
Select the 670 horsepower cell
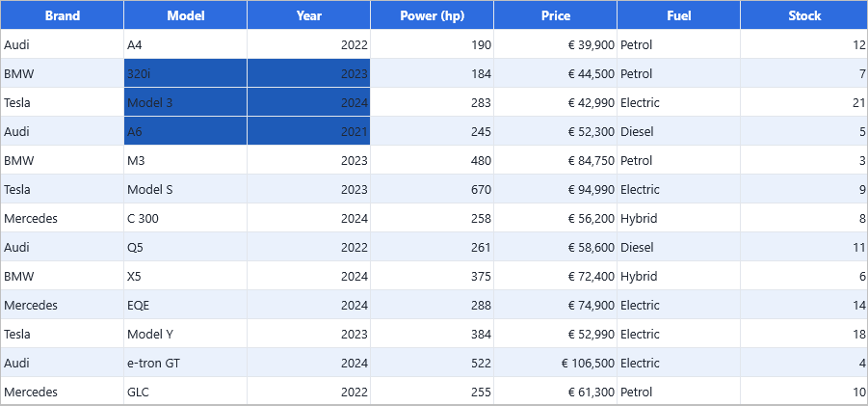433,189
